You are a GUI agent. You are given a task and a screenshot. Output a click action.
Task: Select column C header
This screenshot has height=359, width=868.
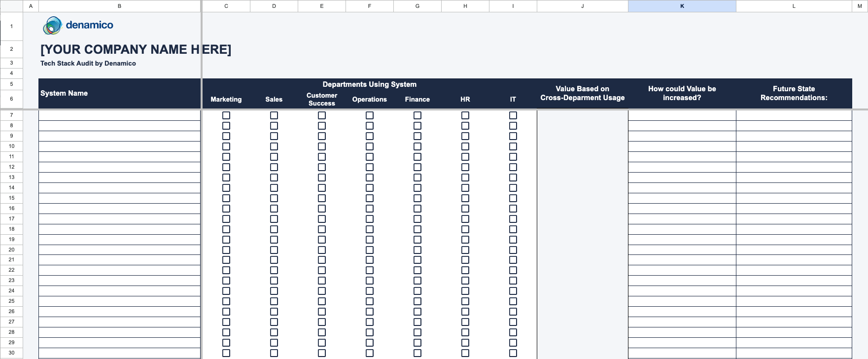226,6
